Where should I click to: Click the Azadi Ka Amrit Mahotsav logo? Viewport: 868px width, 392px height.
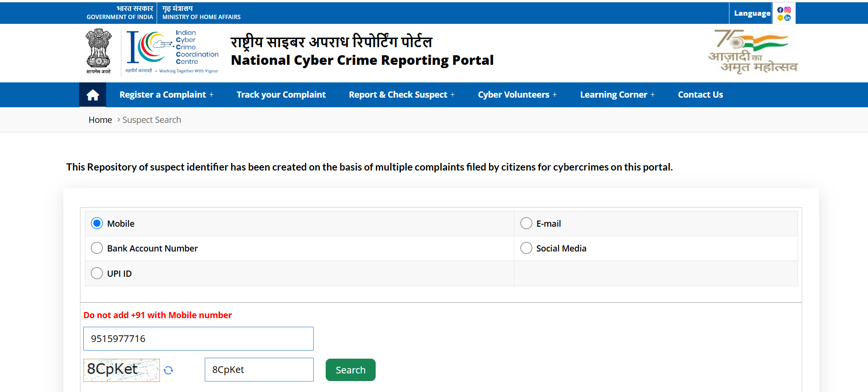[752, 52]
